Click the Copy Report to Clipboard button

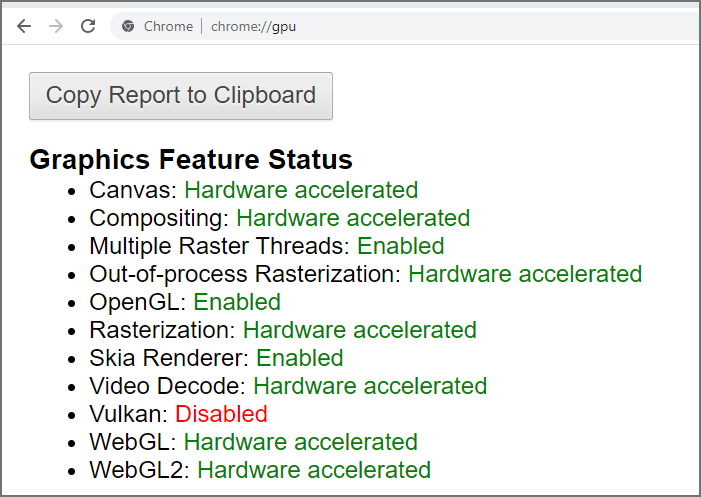point(181,96)
